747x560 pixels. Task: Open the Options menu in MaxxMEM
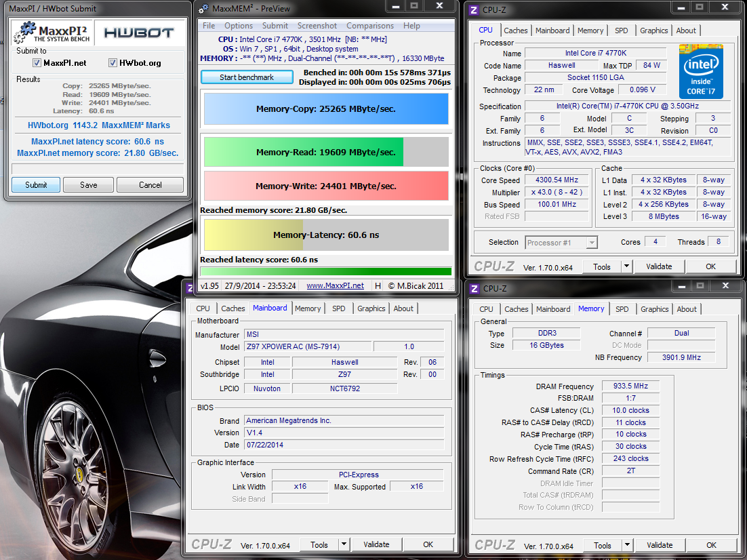(239, 26)
